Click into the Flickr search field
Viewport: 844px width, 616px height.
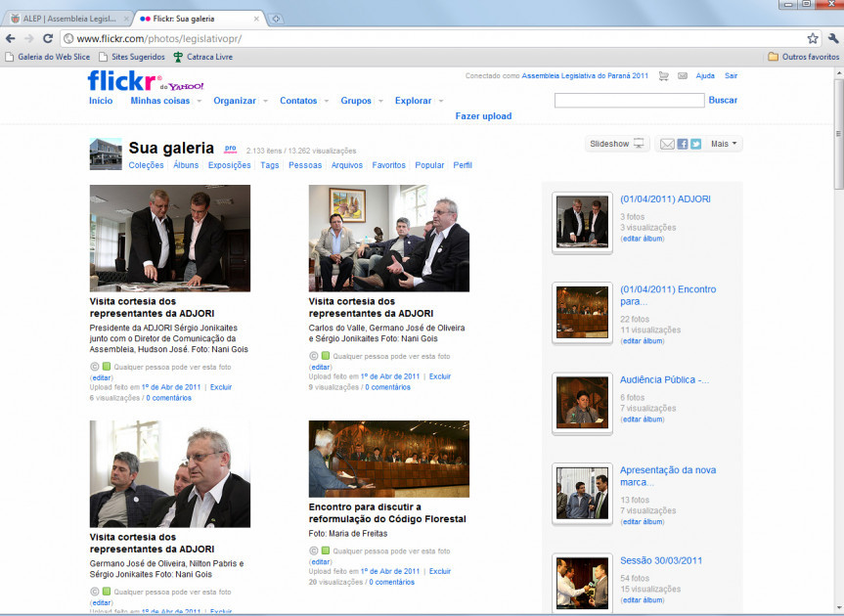(x=629, y=101)
